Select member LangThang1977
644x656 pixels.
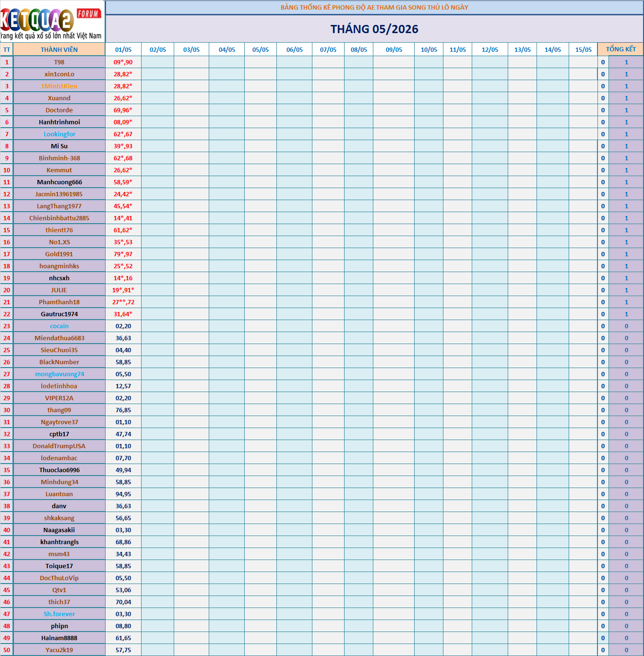(59, 206)
